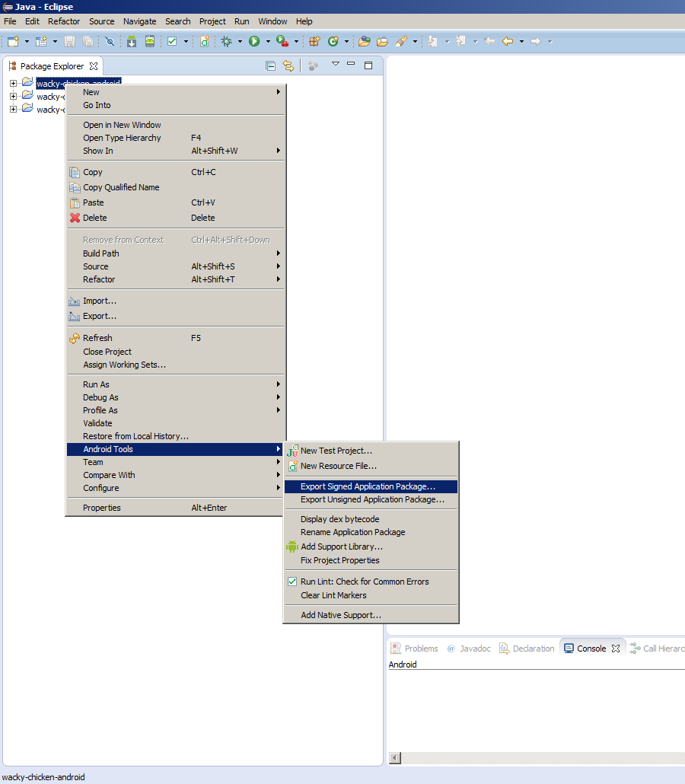Click console horizontal scrollbar left arrow
Viewport: 685px width, 784px height.
coord(395,758)
